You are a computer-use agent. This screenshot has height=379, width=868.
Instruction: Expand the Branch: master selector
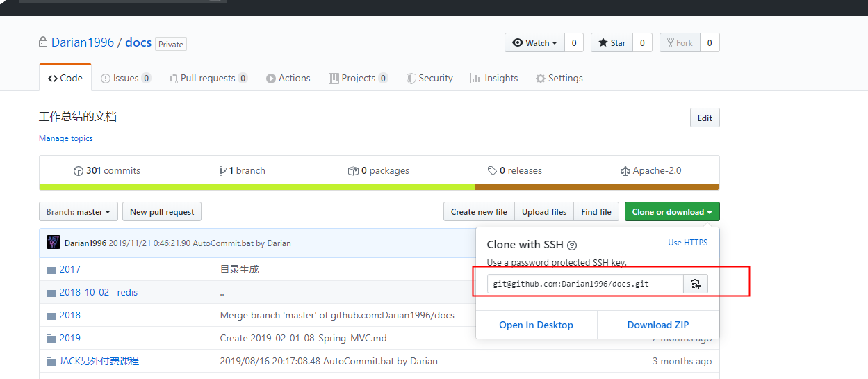coord(78,212)
